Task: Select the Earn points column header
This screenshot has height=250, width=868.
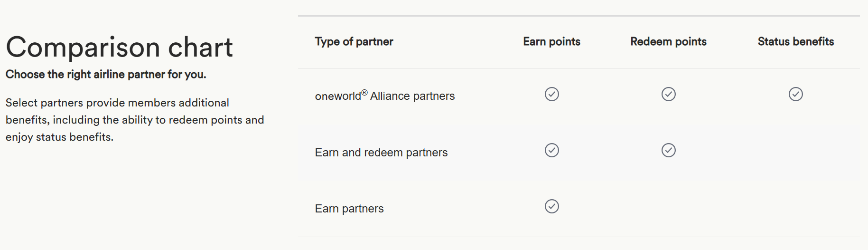Action: [x=551, y=42]
